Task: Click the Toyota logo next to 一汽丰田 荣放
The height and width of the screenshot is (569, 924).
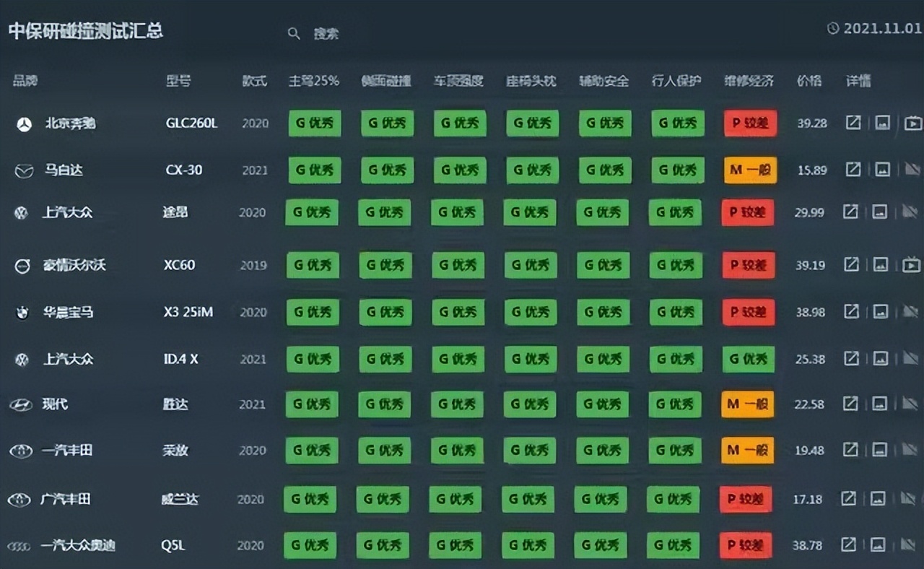Action: pyautogui.click(x=21, y=451)
